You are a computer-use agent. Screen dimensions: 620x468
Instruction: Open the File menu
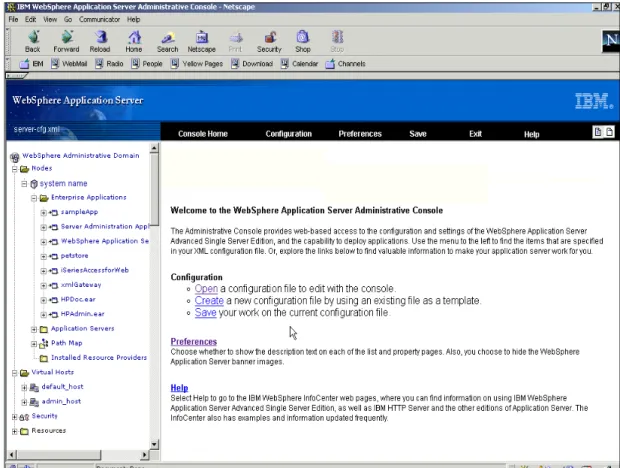[x=13, y=19]
